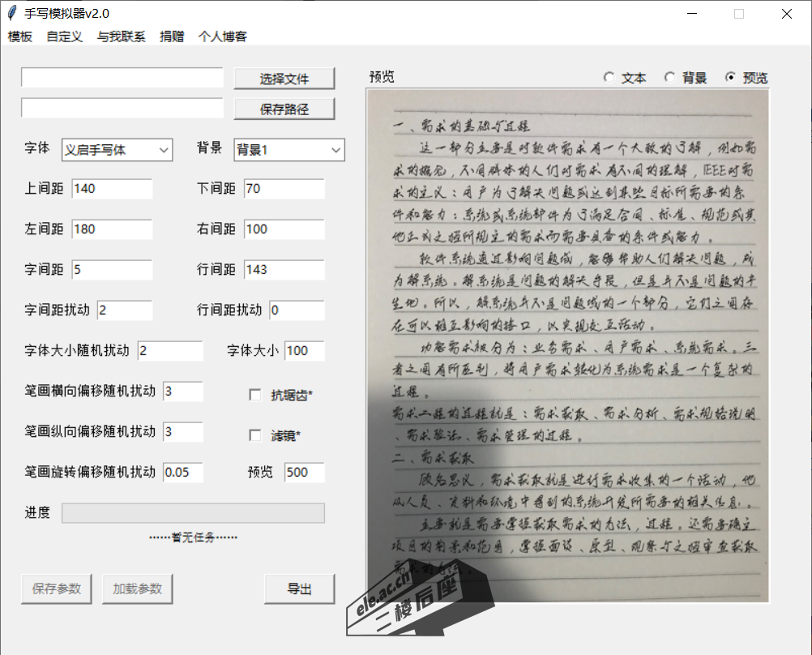Expand the 背景 background dropdown
The width and height of the screenshot is (812, 655).
(289, 150)
